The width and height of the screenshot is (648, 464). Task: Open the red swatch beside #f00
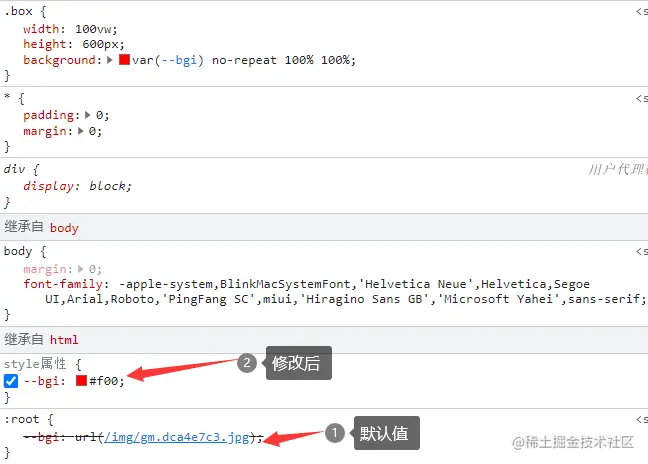(81, 380)
